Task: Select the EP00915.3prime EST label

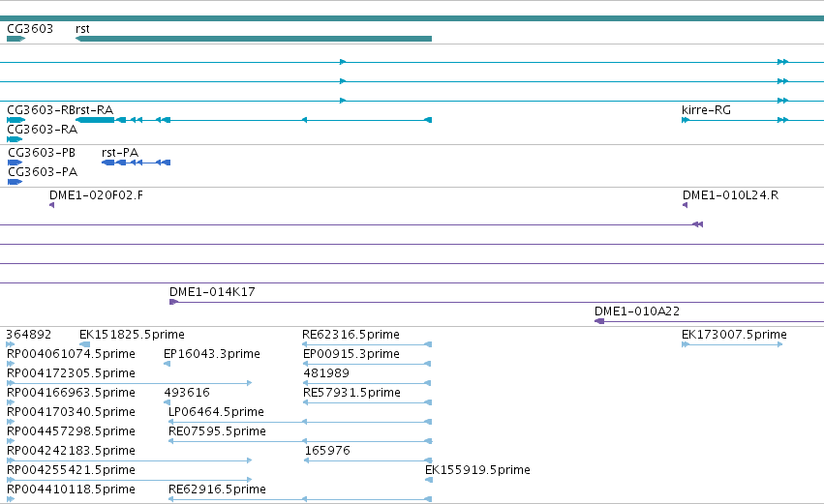Action: 351,354
